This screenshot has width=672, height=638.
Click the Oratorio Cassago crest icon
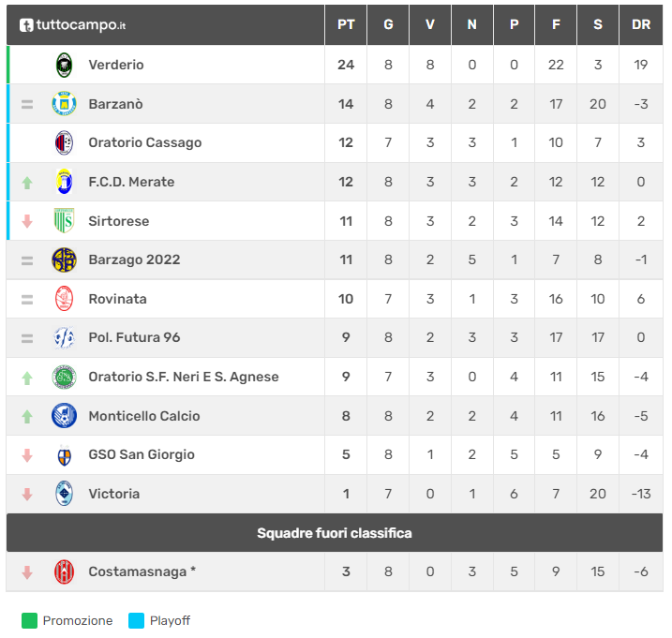tap(64, 142)
